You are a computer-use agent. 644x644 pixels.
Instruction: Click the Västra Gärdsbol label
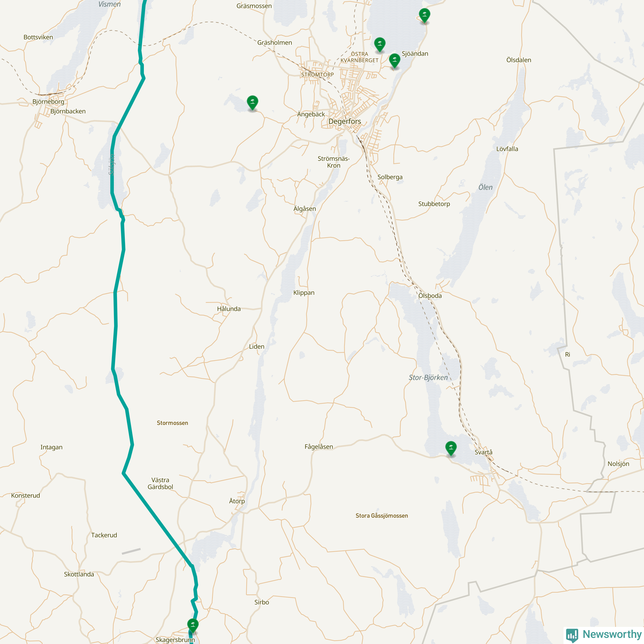click(160, 483)
